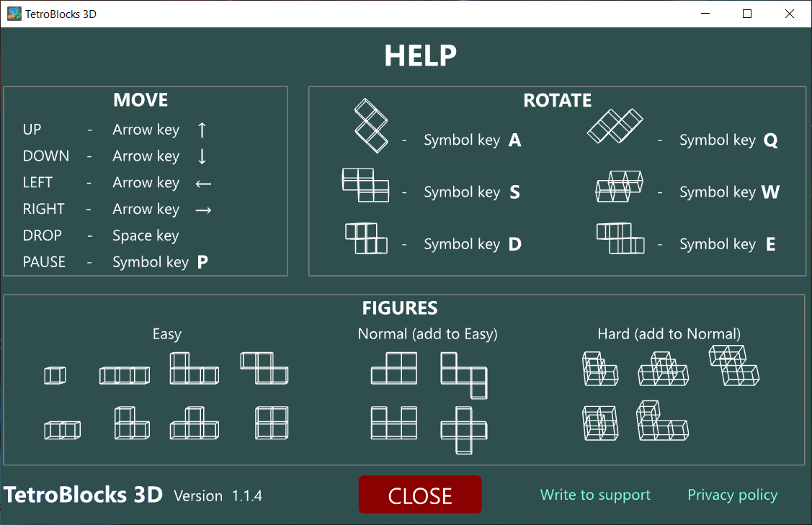Viewport: 812px width, 525px height.
Task: Click the Symbol key W text
Action: coord(729,192)
